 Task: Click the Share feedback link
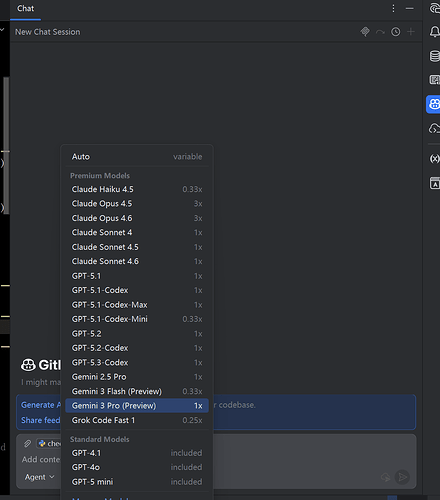(x=41, y=420)
